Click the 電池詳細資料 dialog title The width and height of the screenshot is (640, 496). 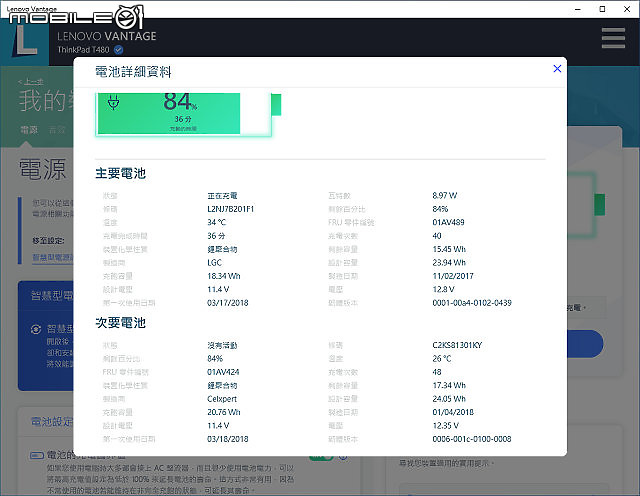coord(133,72)
